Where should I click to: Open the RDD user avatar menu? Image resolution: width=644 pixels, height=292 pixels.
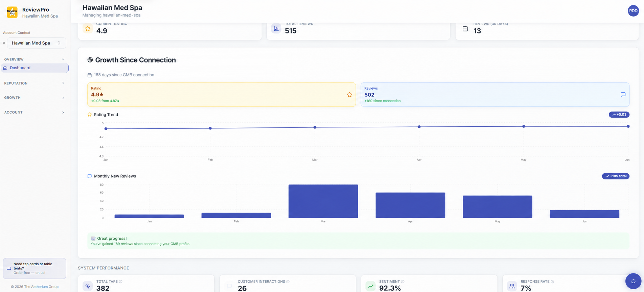click(633, 11)
